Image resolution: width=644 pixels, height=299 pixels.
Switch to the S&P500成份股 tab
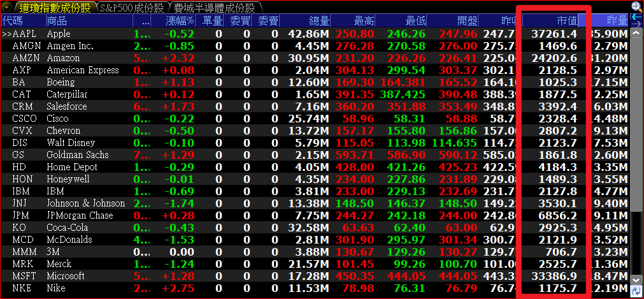click(x=132, y=8)
